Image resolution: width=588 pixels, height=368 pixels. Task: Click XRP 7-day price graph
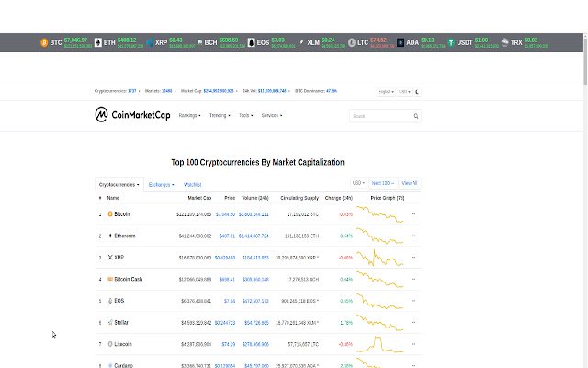(379, 258)
